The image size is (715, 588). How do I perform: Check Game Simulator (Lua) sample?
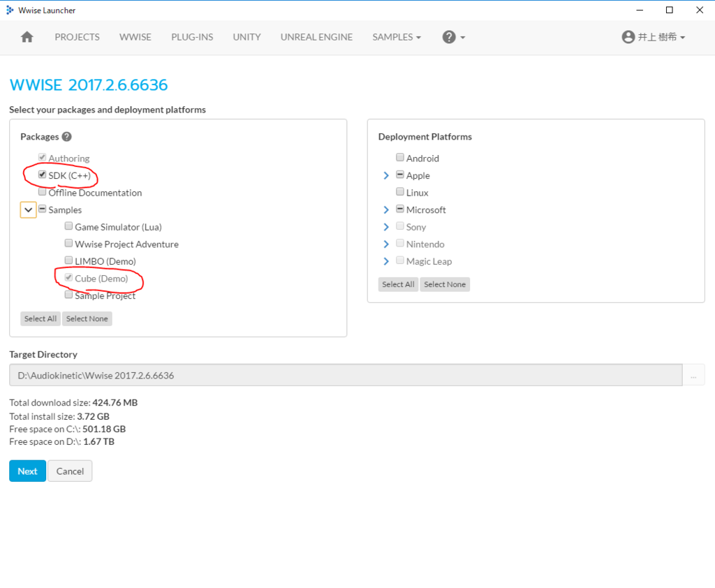69,226
